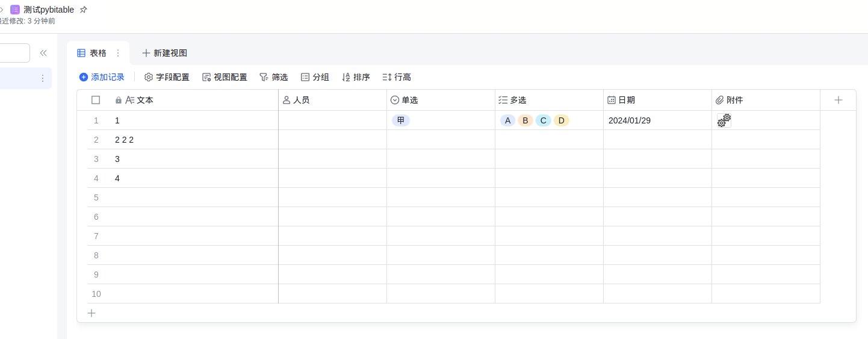Create a new view with 新建视图
This screenshot has height=339, width=868.
(x=164, y=53)
